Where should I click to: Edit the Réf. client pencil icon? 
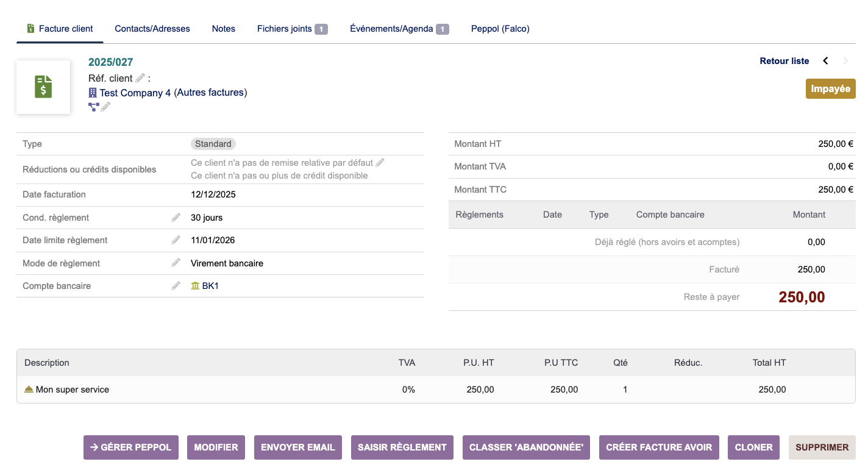pos(140,78)
